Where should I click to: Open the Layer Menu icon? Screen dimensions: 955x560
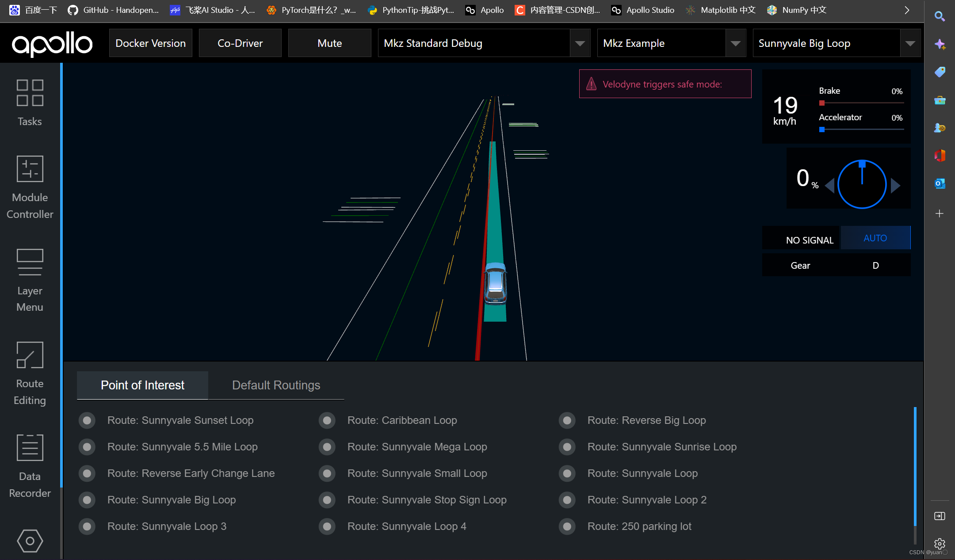click(x=30, y=262)
